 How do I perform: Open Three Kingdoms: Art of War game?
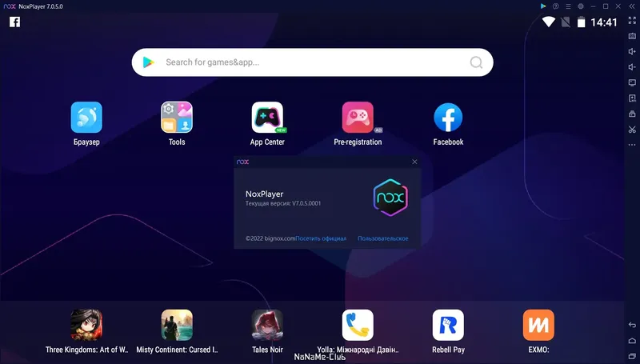[x=86, y=325]
